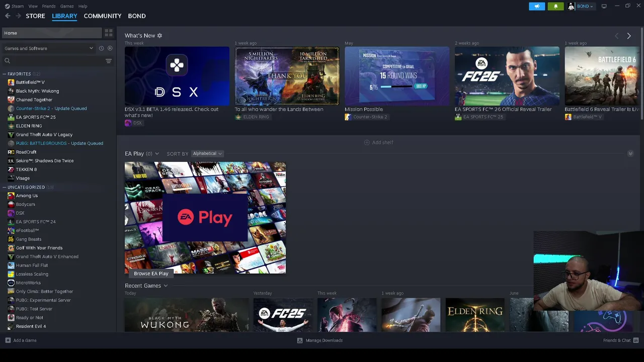Open FC25 recent game tile
This screenshot has height=362, width=644.
(283, 315)
